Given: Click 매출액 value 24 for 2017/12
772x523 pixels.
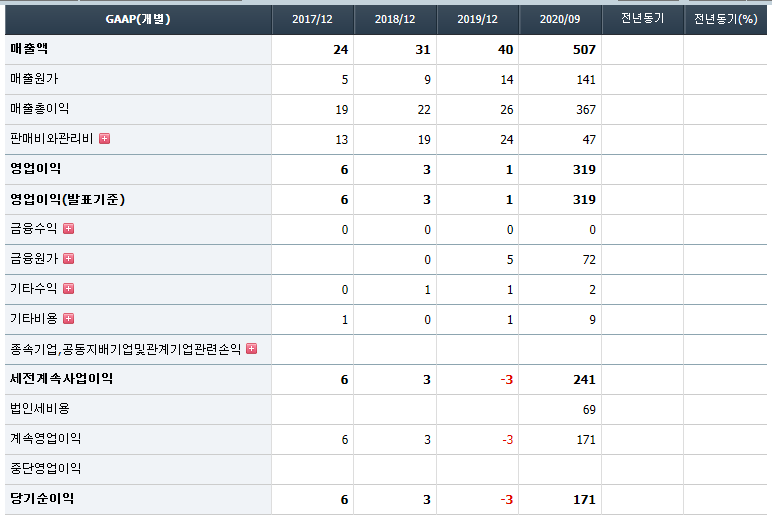Looking at the screenshot, I should point(341,50).
